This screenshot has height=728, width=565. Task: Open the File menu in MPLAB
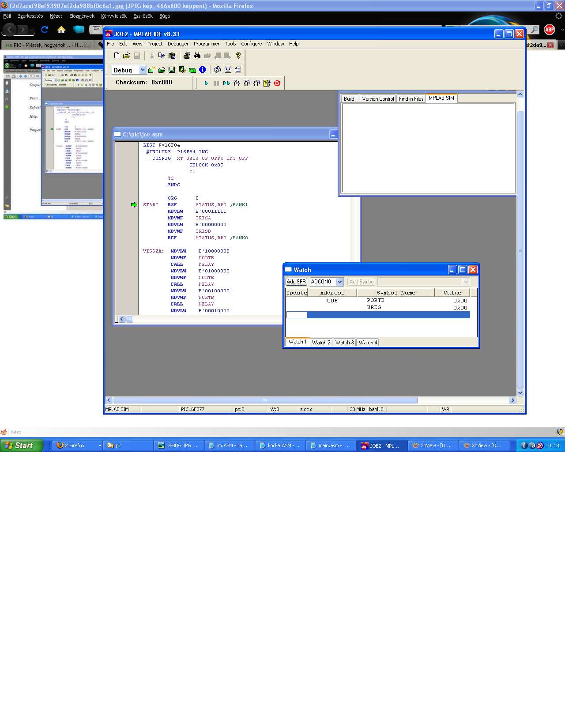coord(110,44)
